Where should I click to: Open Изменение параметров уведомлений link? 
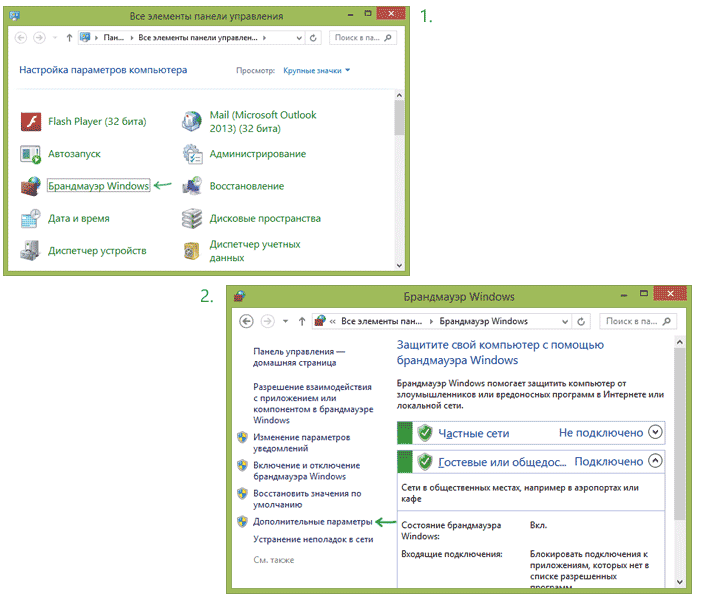302,443
